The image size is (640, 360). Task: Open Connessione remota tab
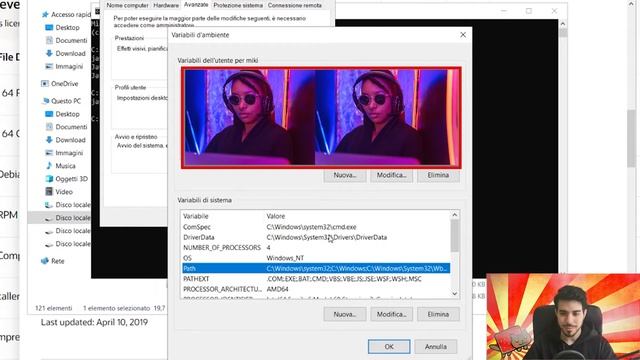(295, 5)
